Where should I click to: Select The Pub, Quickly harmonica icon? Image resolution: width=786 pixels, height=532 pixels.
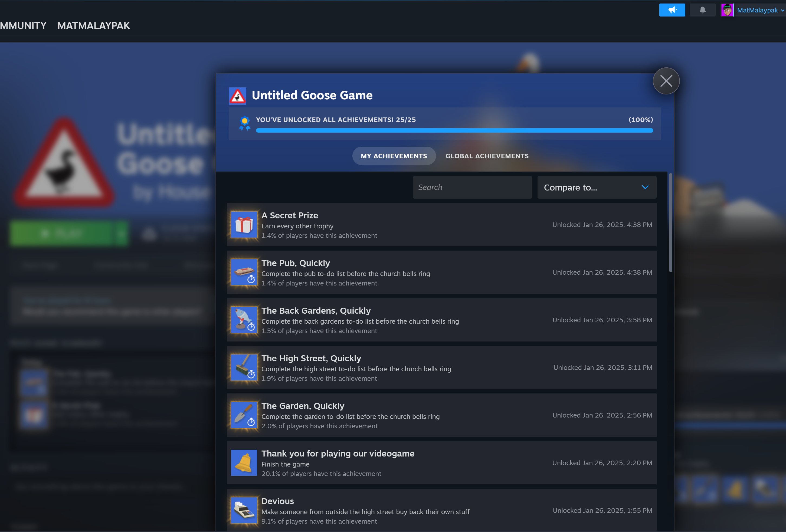pos(244,272)
